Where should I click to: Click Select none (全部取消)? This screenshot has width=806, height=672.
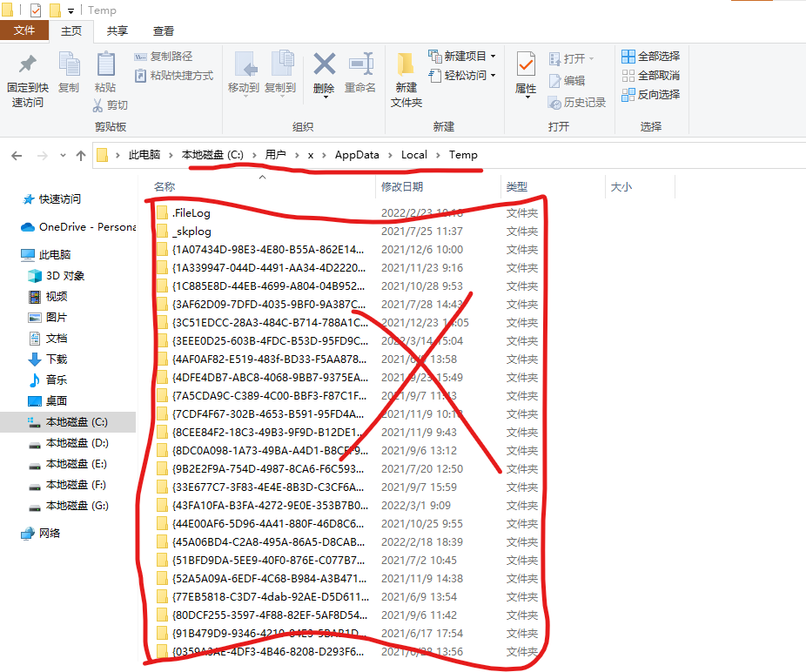pos(651,76)
